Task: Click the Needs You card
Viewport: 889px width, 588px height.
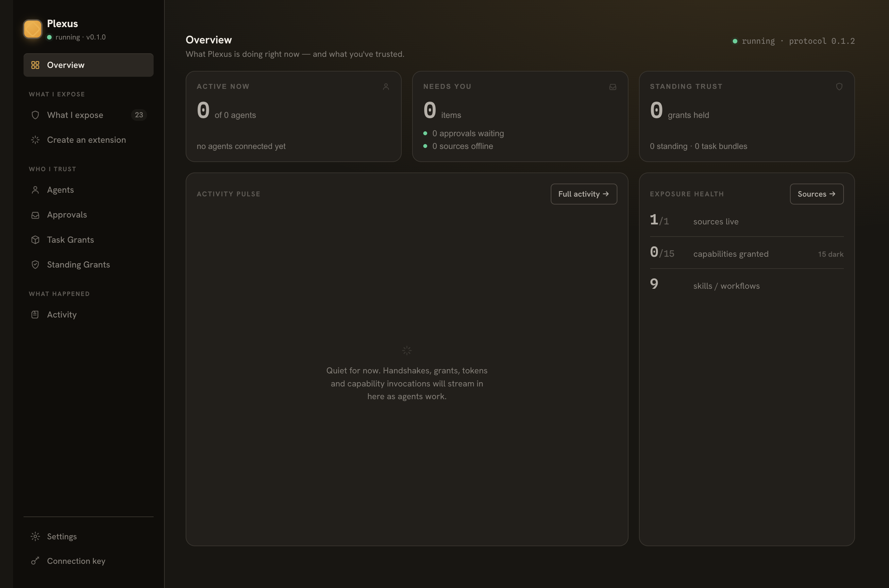Action: 520,117
